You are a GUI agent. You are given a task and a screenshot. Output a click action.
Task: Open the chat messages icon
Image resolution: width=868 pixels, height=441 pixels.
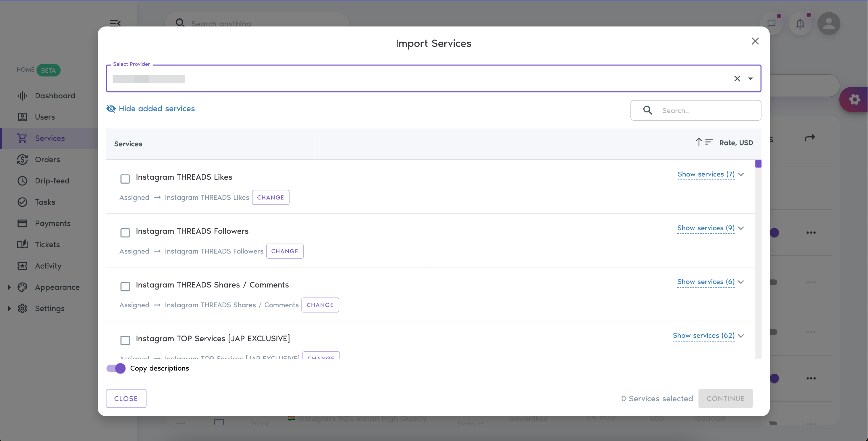(x=771, y=24)
